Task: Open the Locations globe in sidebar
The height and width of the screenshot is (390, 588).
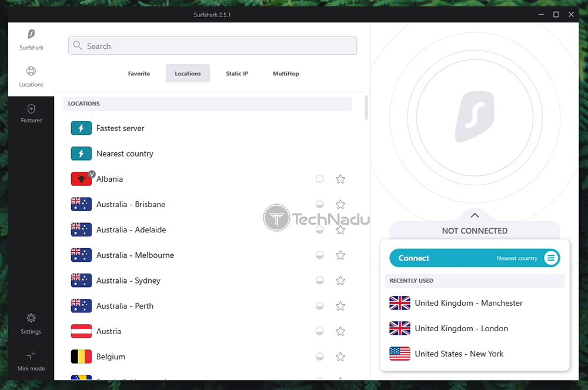Action: click(x=31, y=71)
